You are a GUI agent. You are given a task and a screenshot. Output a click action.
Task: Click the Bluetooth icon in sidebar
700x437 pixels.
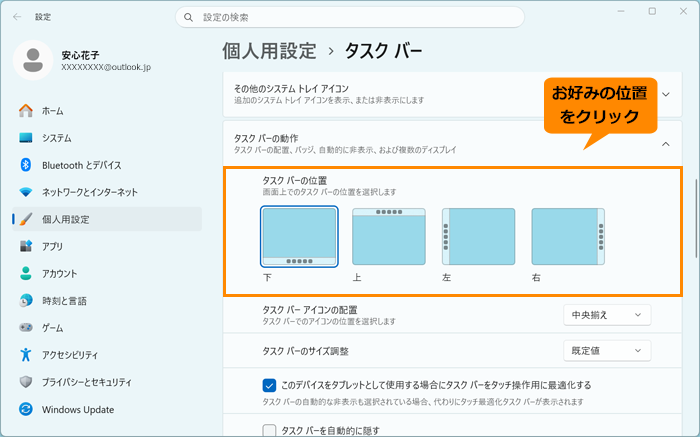click(26, 165)
